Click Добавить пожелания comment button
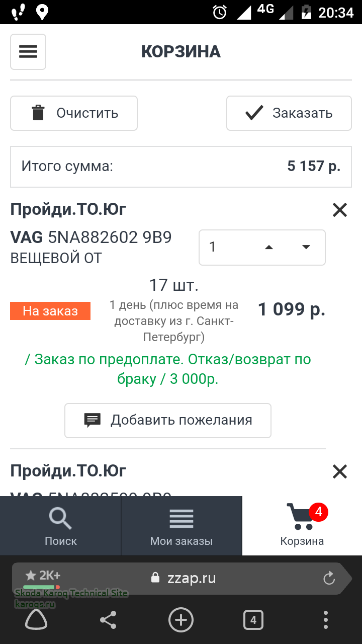 [168, 420]
